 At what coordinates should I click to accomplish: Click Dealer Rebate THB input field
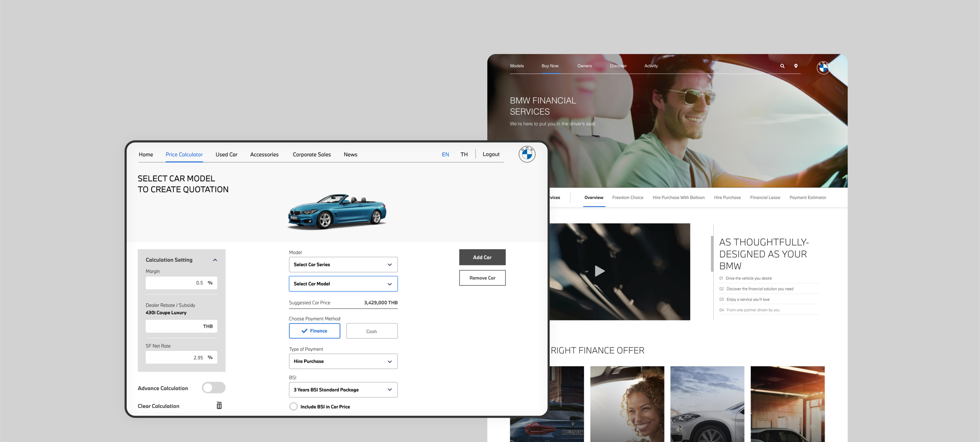181,326
